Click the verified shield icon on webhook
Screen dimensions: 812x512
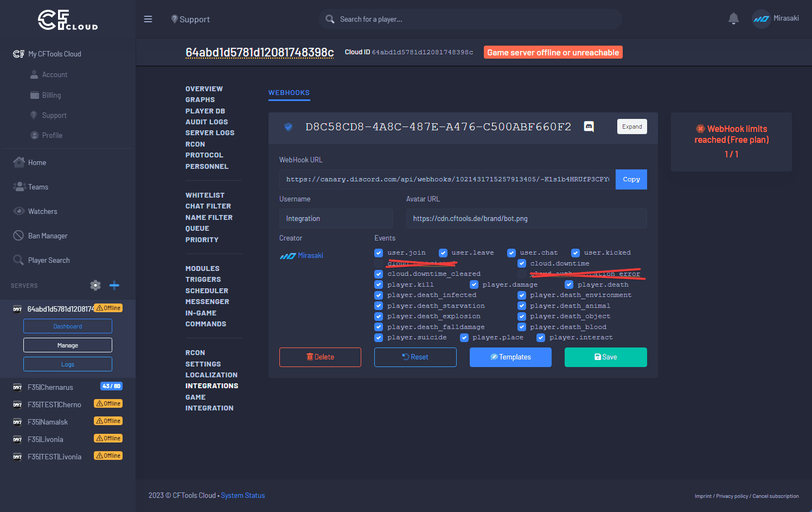coord(289,127)
